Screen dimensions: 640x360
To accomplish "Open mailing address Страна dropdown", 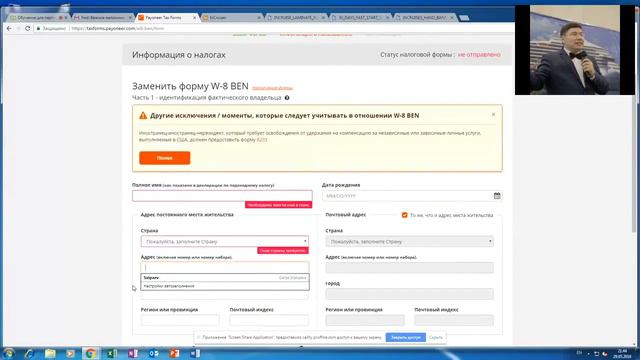I will coord(409,242).
